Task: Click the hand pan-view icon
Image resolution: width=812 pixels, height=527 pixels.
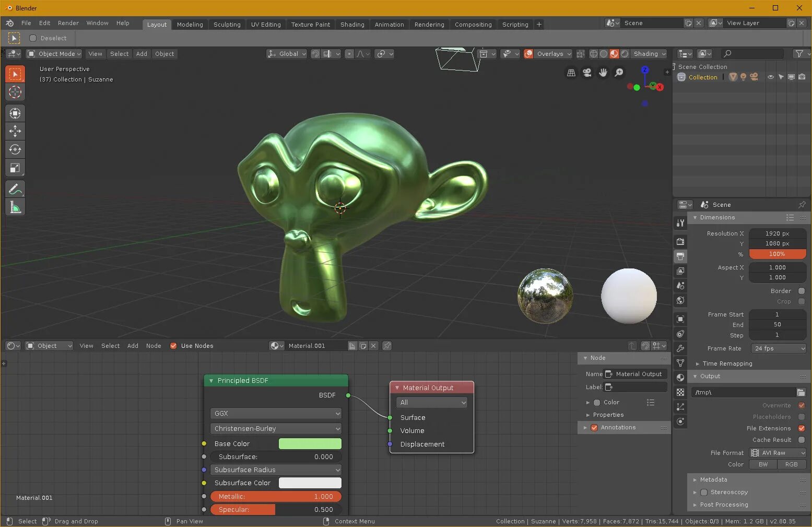Action: click(603, 73)
